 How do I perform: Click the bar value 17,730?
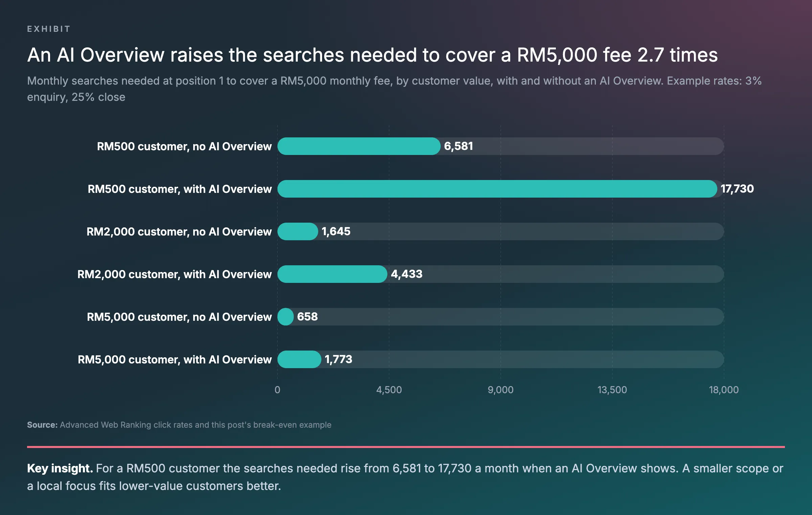[x=737, y=189]
